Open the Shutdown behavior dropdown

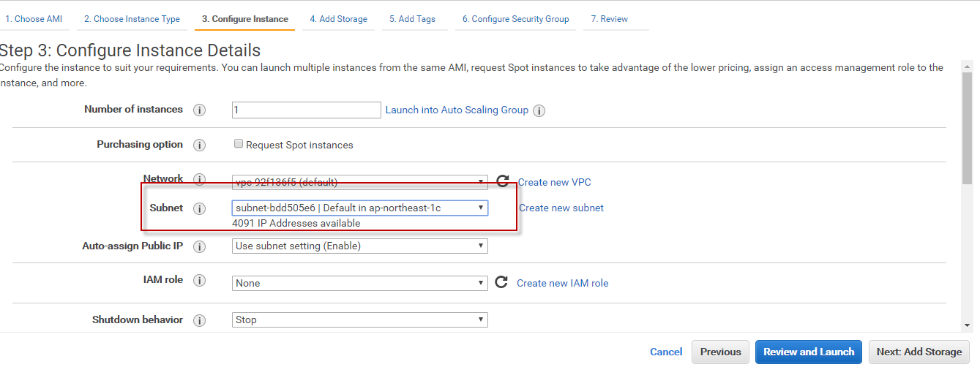(359, 320)
